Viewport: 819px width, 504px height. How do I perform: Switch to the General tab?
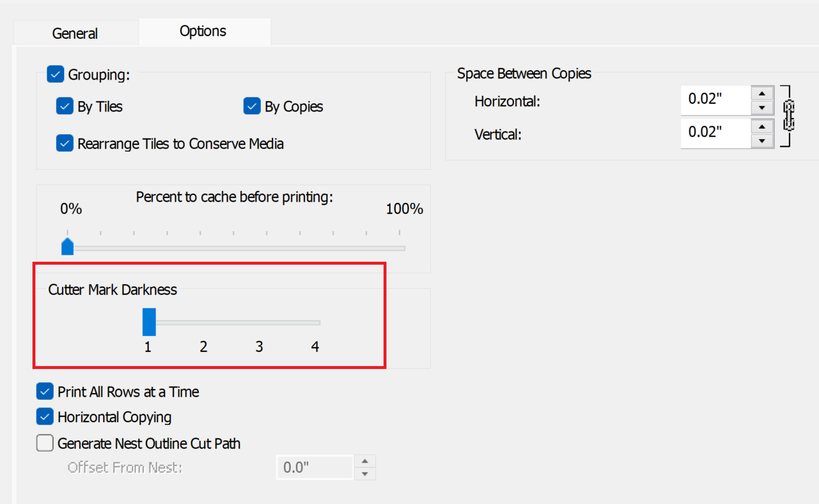coord(75,34)
